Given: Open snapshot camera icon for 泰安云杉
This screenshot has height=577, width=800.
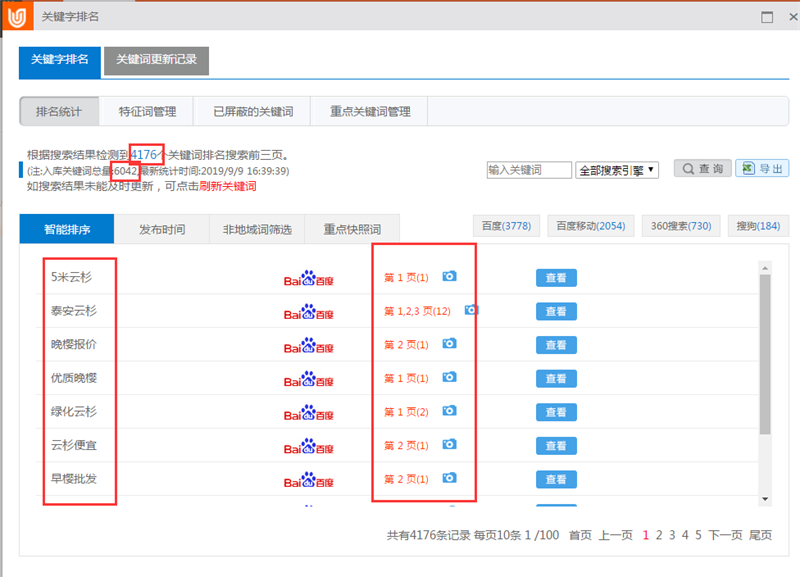Looking at the screenshot, I should 471,310.
